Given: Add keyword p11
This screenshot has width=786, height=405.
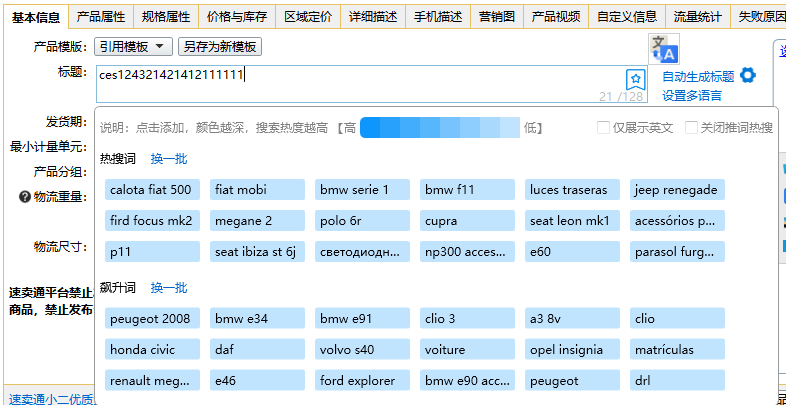Looking at the screenshot, I should pos(152,252).
